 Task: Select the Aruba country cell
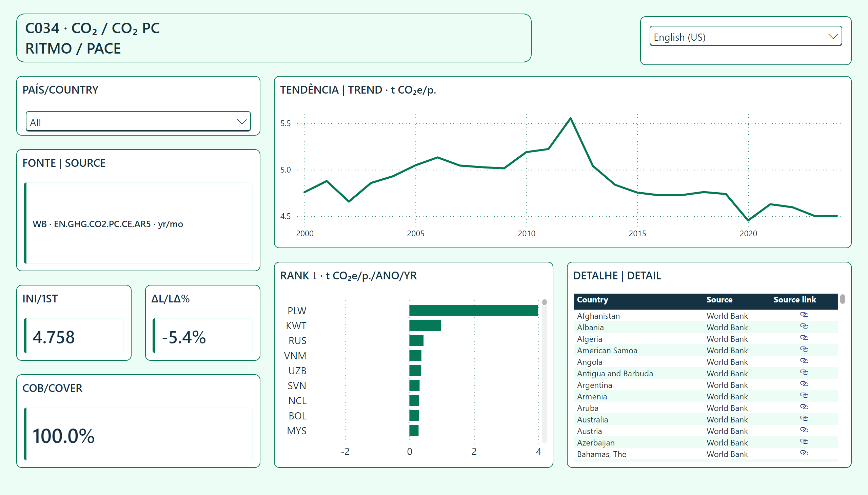[x=588, y=409]
